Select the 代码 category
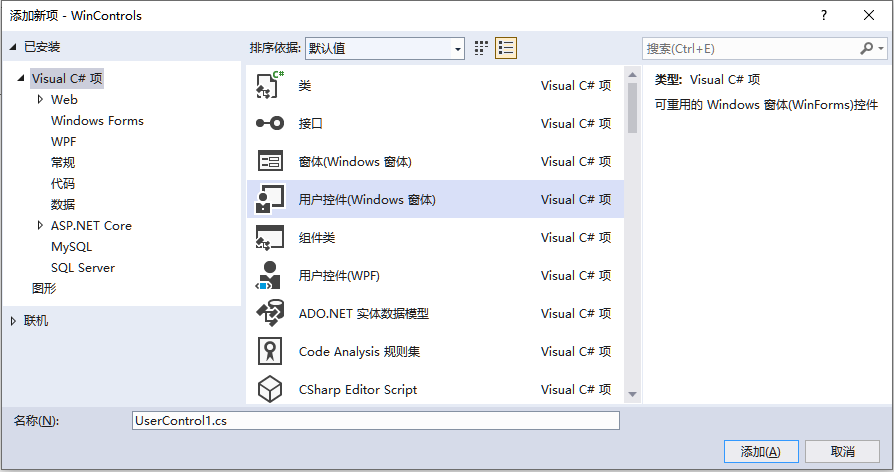The image size is (894, 472). (x=63, y=184)
